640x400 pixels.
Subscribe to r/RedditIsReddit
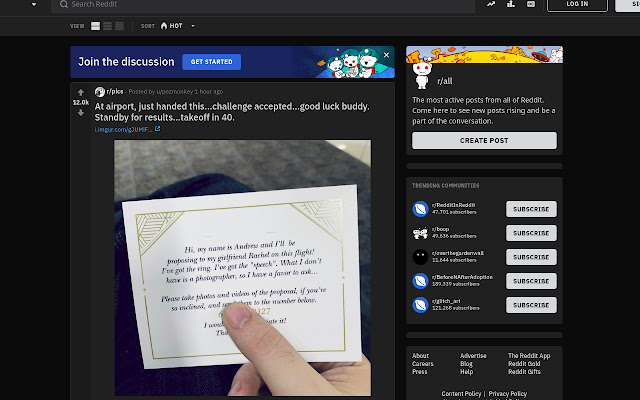point(531,209)
